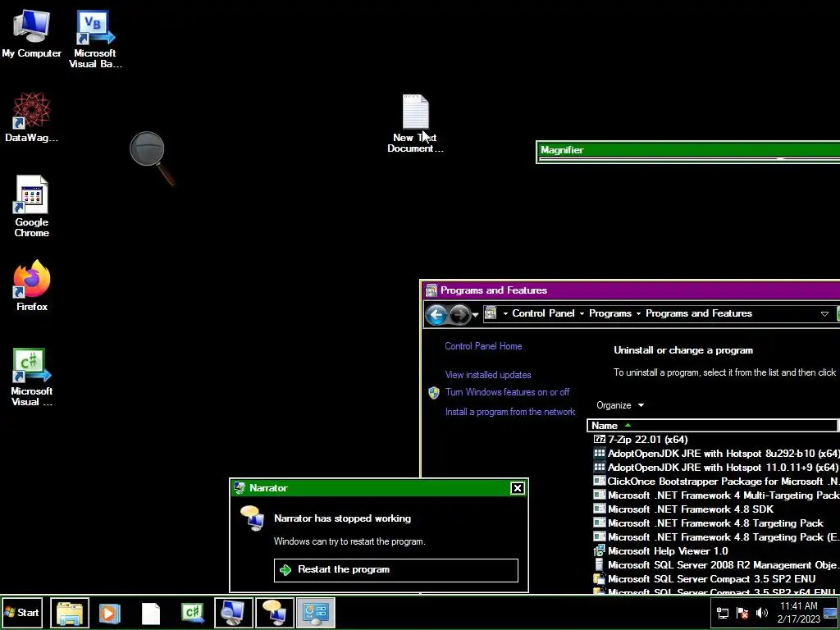Open Microsoft Visual C# desktop shortcut
Screen dimensions: 840x630
click(32, 377)
